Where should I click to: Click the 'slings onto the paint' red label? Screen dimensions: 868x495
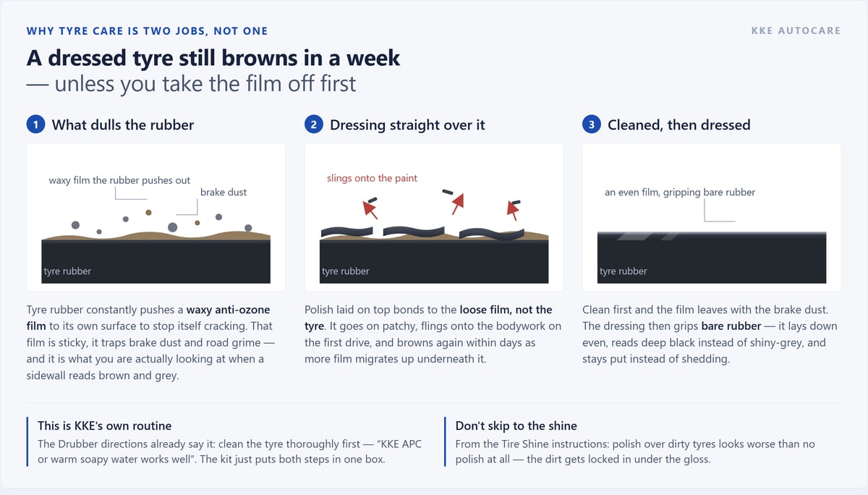point(372,178)
